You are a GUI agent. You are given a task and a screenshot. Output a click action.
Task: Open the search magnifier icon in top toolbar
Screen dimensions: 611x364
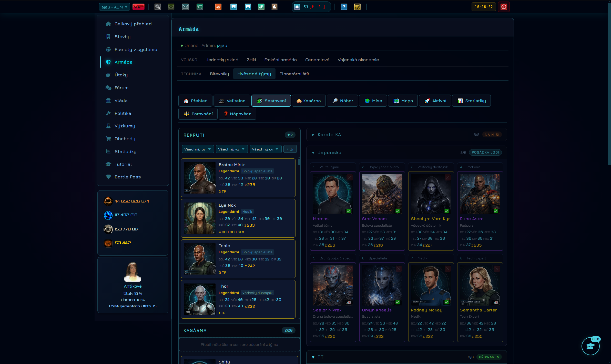coord(158,7)
